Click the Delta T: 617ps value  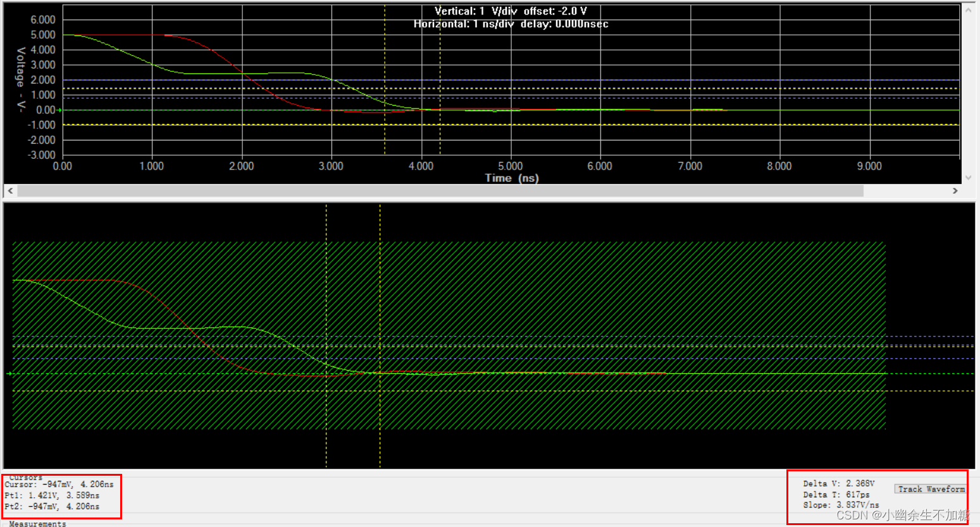[836, 495]
